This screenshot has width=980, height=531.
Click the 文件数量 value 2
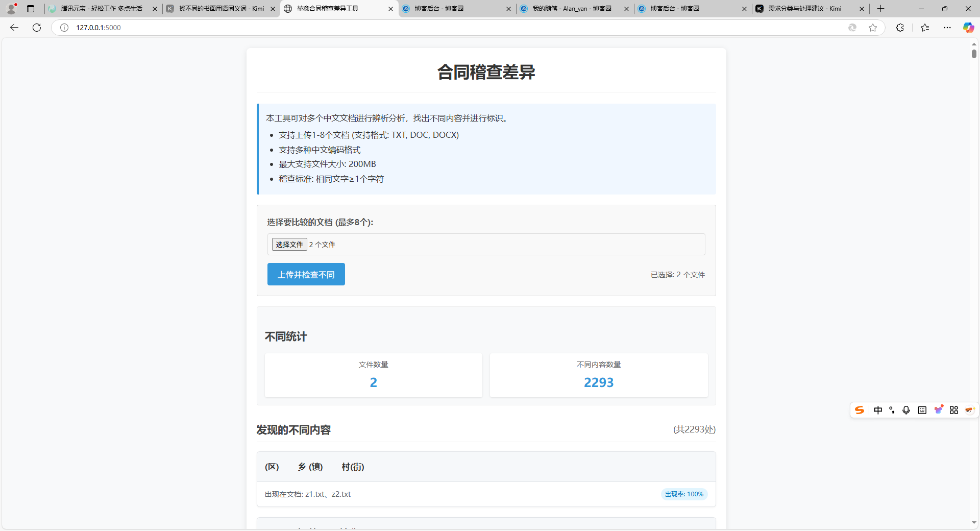pyautogui.click(x=374, y=382)
